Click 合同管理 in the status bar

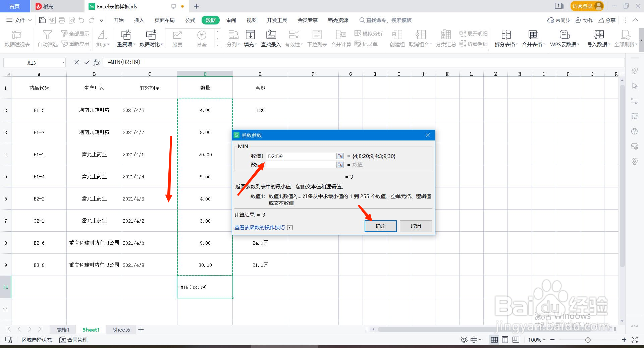[73, 340]
